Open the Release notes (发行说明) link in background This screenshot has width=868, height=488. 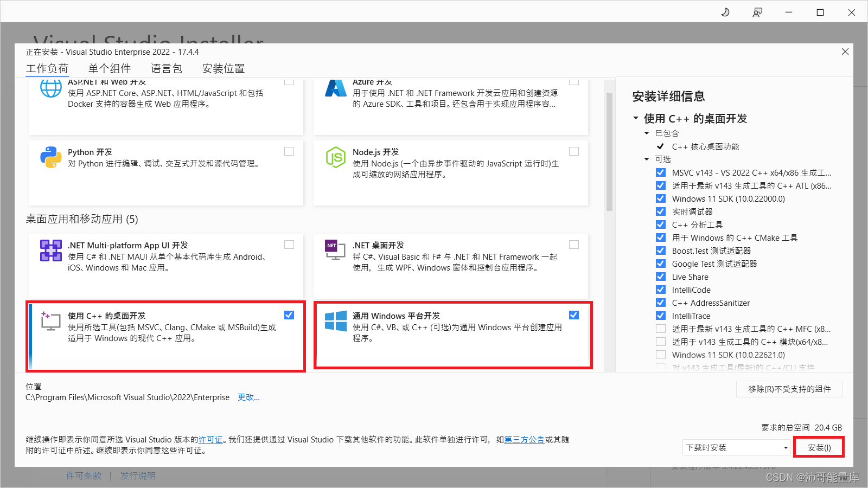(138, 476)
